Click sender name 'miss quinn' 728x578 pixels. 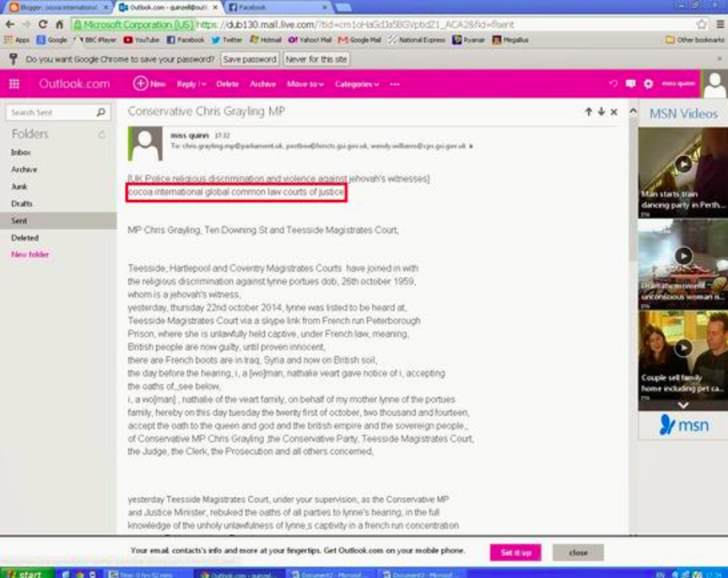(190, 135)
